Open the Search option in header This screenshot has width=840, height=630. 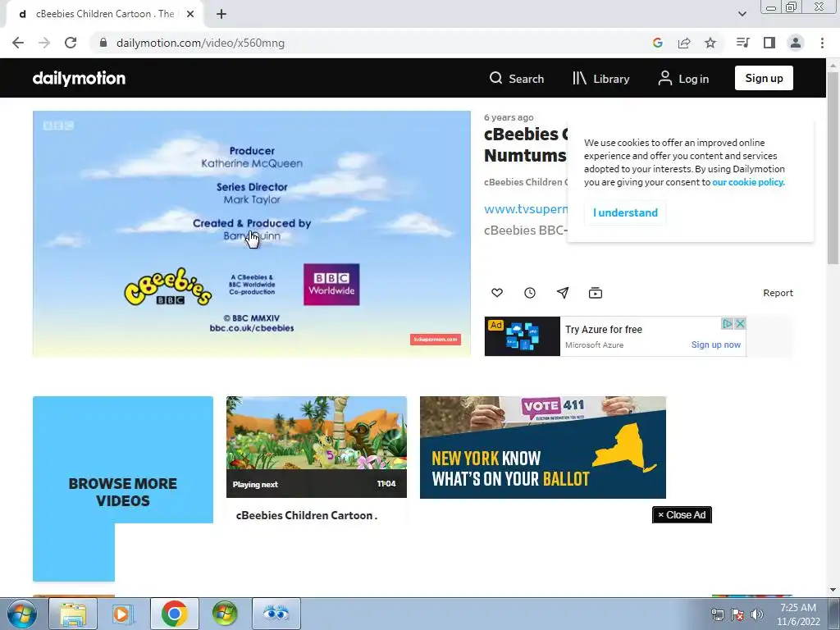tap(517, 79)
